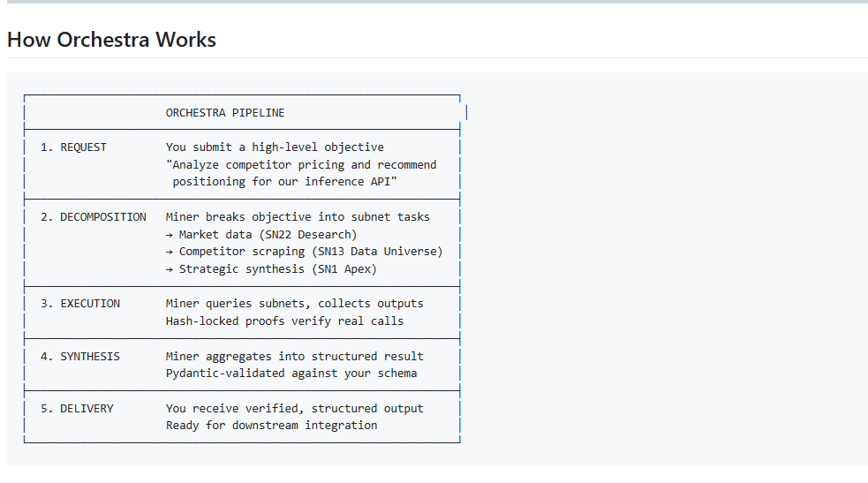This screenshot has height=483, width=868.
Task: Click 'Strategic synthesis (SN1 Apex)' line
Action: tap(271, 269)
